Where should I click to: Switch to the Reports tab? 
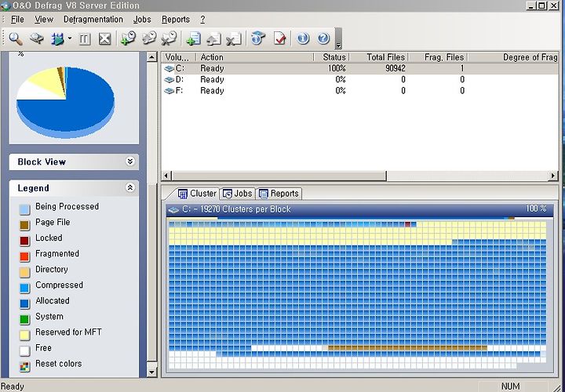[x=279, y=194]
